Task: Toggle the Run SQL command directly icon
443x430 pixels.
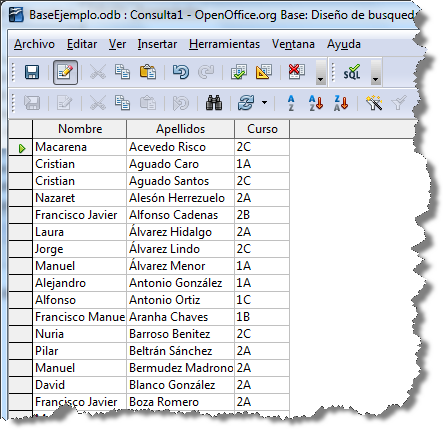Action: [x=352, y=72]
